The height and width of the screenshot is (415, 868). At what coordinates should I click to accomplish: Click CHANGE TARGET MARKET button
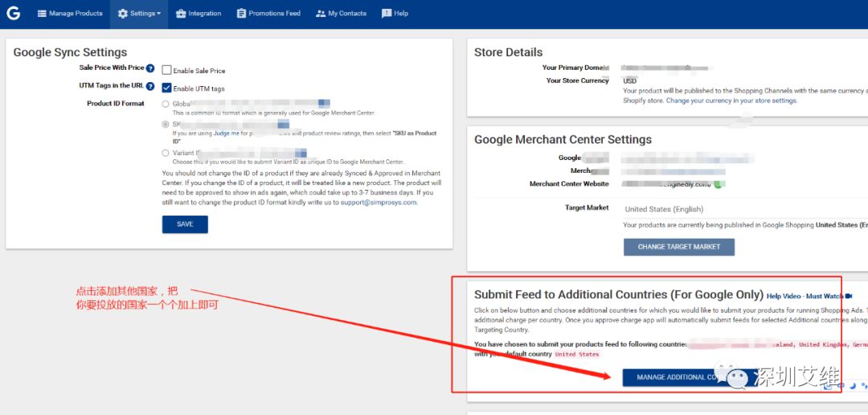coord(678,247)
